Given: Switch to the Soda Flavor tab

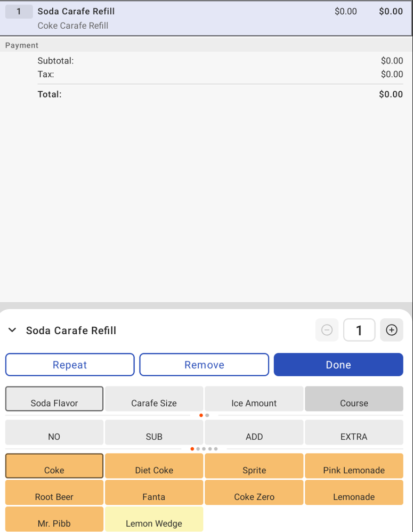Looking at the screenshot, I should click(54, 399).
